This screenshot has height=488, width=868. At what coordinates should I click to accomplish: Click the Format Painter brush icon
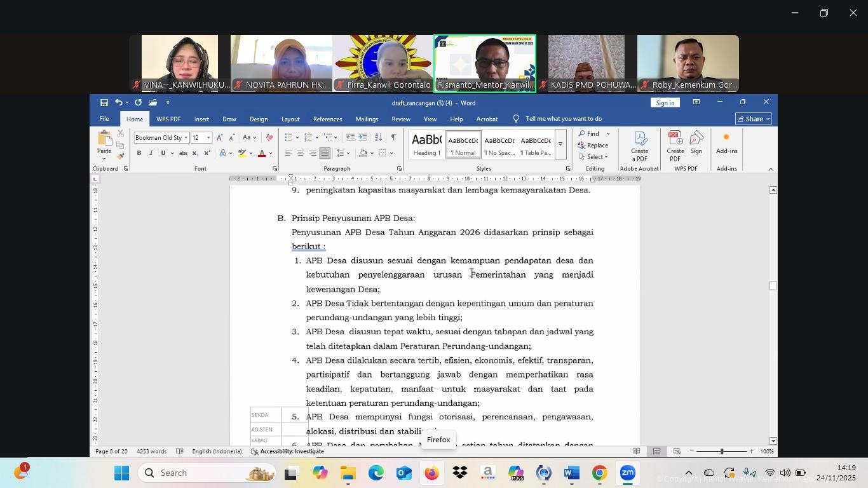tap(120, 156)
